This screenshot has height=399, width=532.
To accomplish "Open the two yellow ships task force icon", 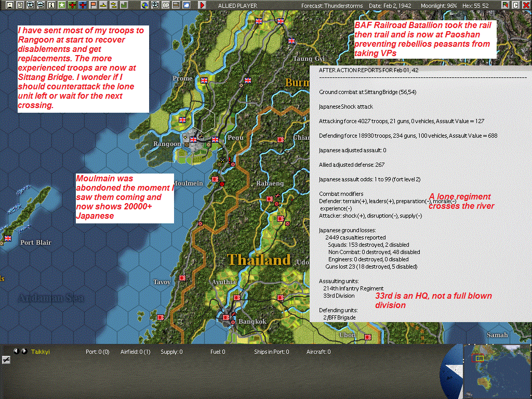I will coord(114,5).
